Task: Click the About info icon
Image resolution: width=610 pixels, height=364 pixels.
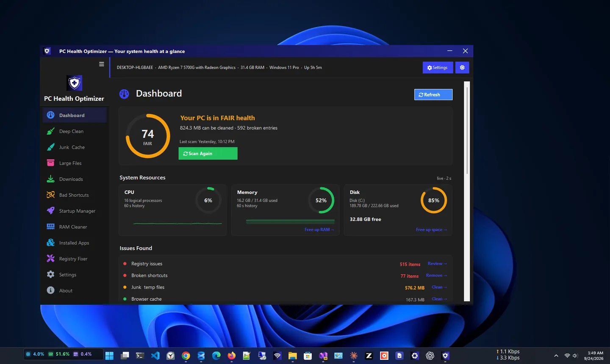Action: coord(50,290)
